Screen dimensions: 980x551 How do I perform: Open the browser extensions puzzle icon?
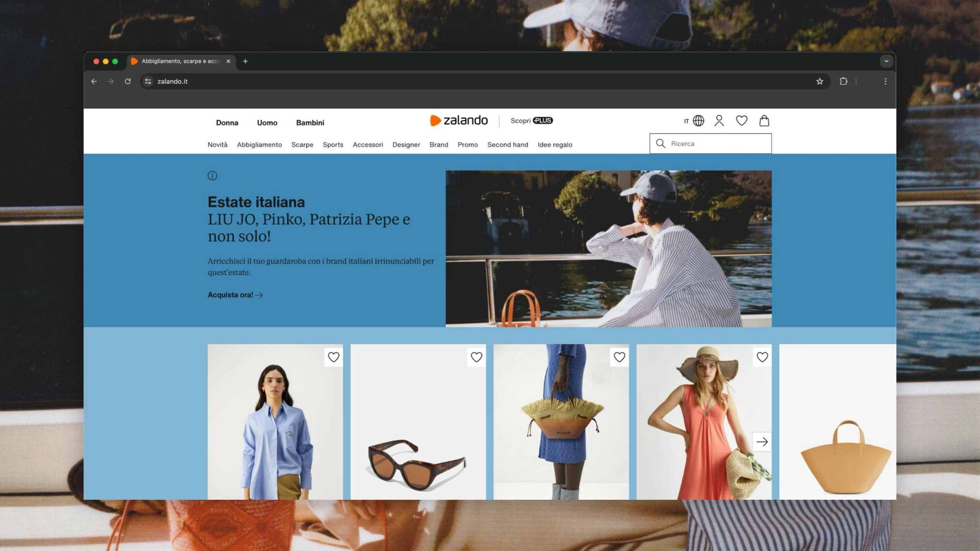tap(843, 81)
